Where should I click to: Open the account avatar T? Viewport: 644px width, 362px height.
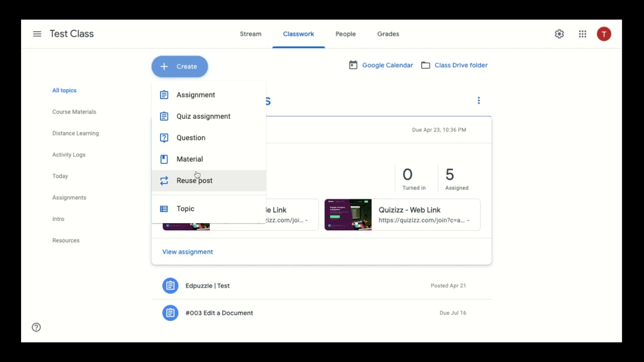(x=604, y=34)
